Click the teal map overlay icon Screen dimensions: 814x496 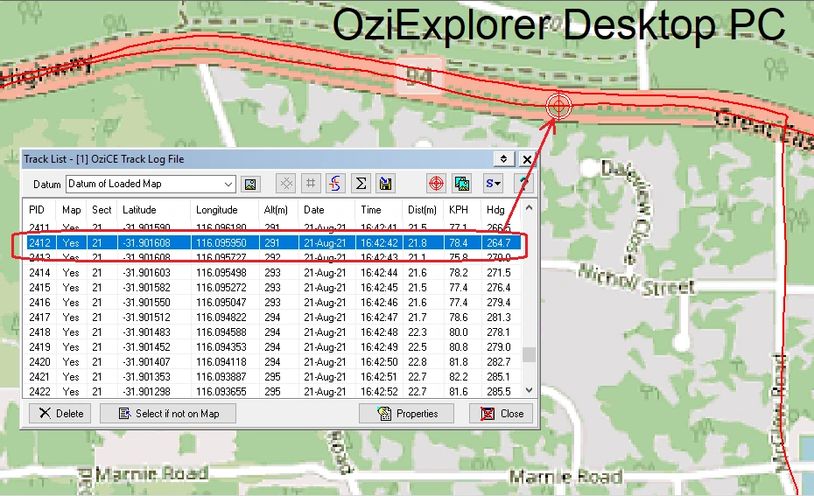click(x=462, y=183)
